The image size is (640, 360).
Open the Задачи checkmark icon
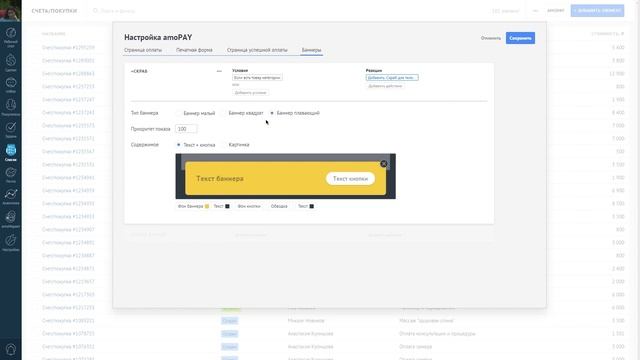click(x=11, y=130)
